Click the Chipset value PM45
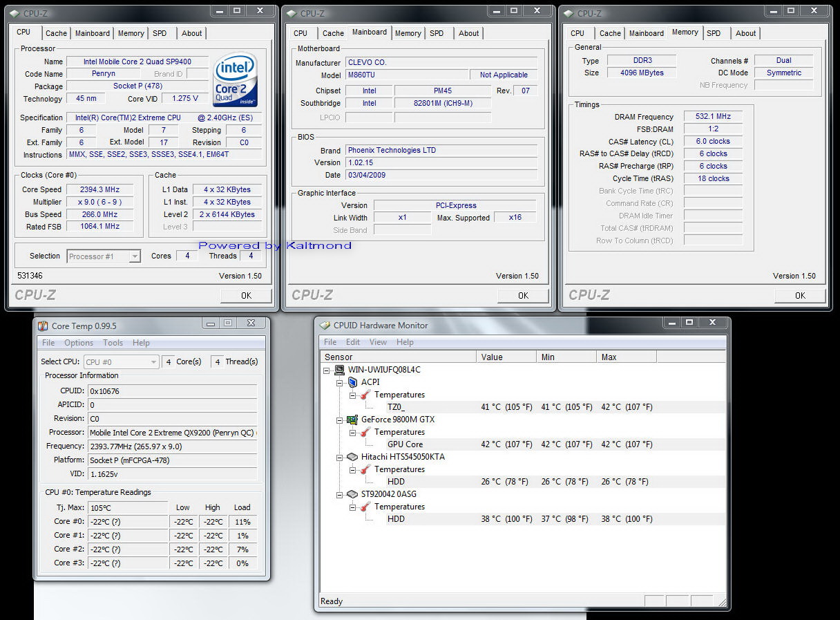This screenshot has height=620, width=840. pos(443,91)
